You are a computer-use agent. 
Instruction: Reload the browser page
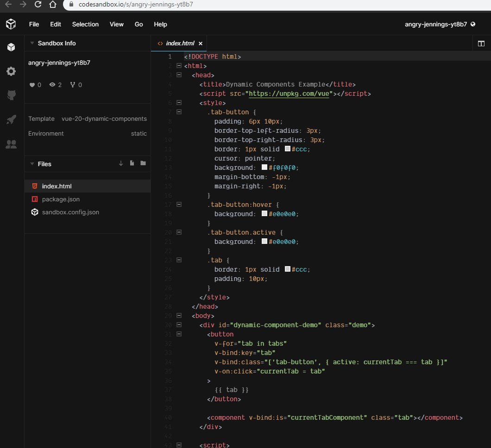point(38,4)
